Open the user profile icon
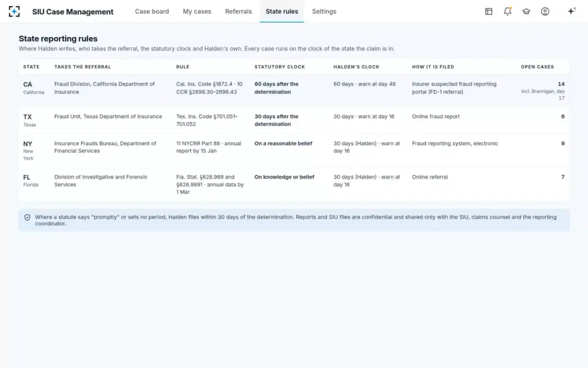Screen dimensions: 588x368 pos(545,11)
